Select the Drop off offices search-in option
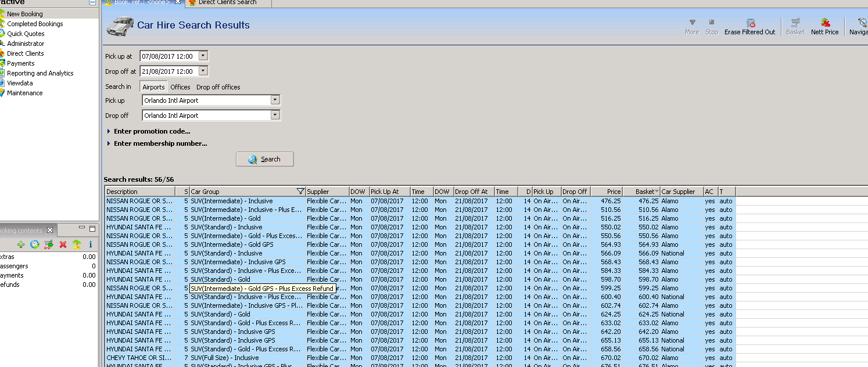 [x=218, y=87]
